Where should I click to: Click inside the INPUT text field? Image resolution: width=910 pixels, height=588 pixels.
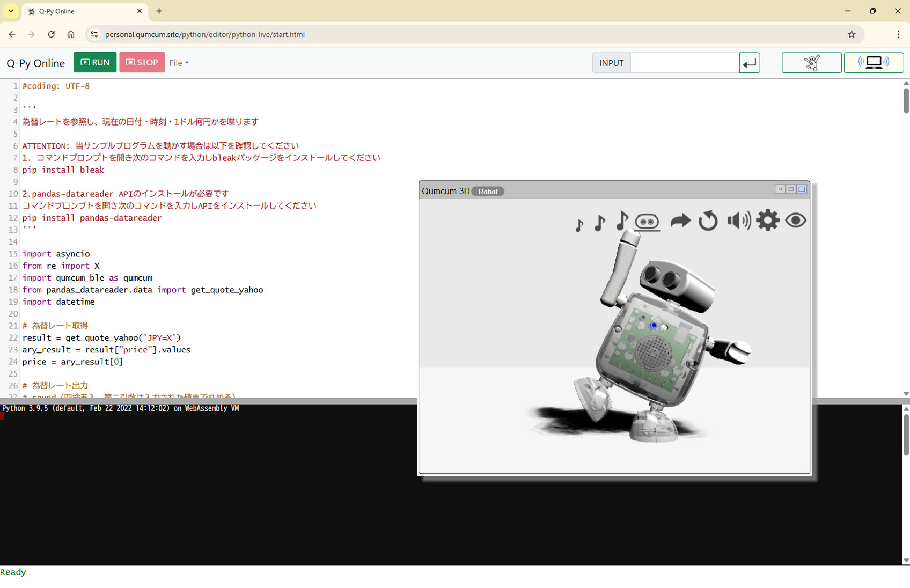[684, 63]
